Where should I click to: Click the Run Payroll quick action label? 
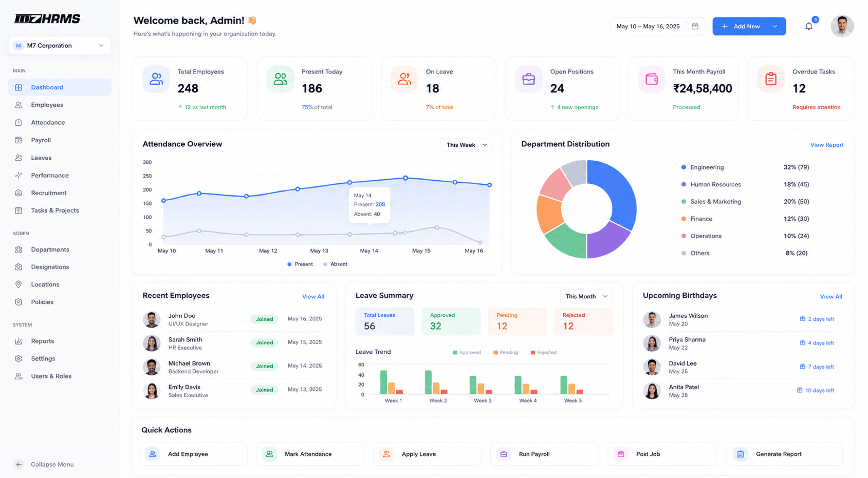pyautogui.click(x=534, y=454)
